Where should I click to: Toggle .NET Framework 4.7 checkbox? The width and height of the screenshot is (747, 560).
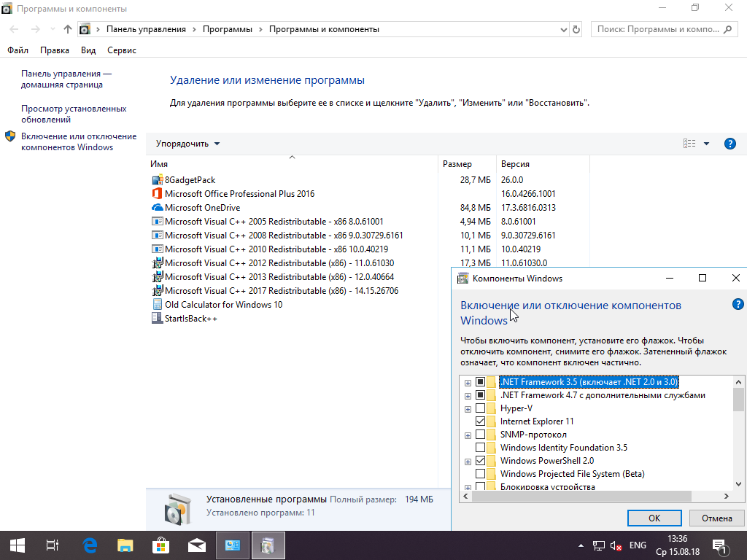pyautogui.click(x=480, y=395)
